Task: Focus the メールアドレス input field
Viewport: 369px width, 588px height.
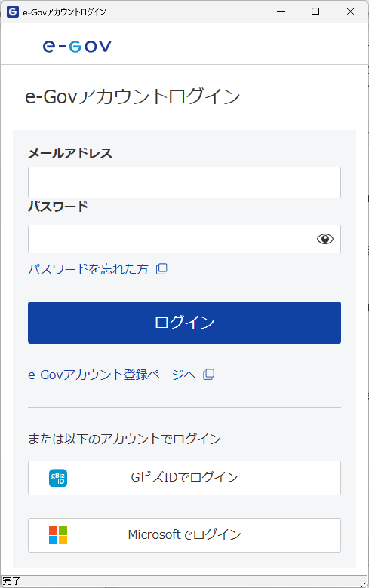Action: coord(184,182)
